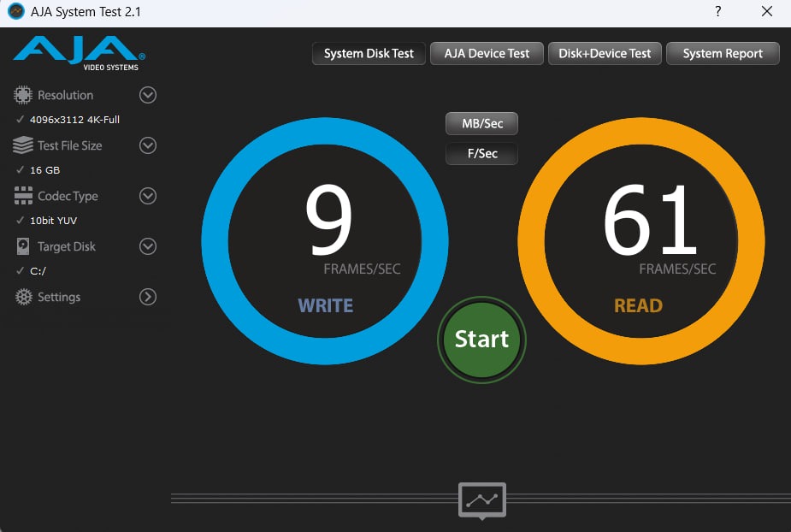Switch units to F/Sec
The width and height of the screenshot is (791, 532).
[x=481, y=154]
